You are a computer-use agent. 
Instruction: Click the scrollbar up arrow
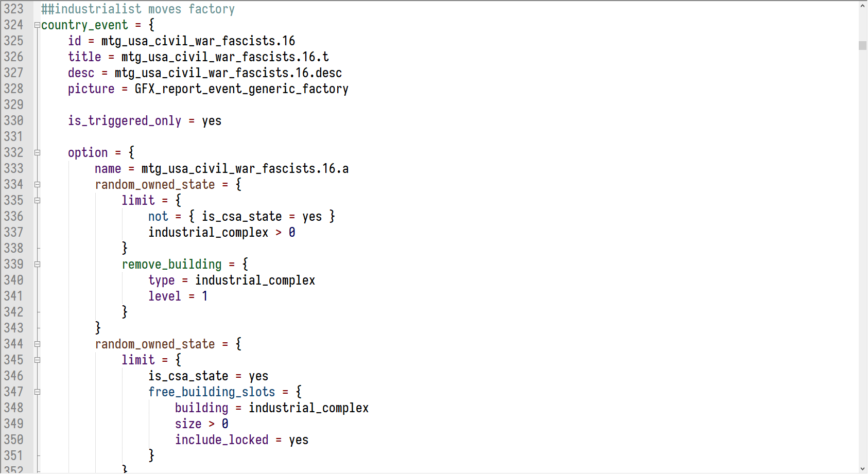click(x=863, y=6)
